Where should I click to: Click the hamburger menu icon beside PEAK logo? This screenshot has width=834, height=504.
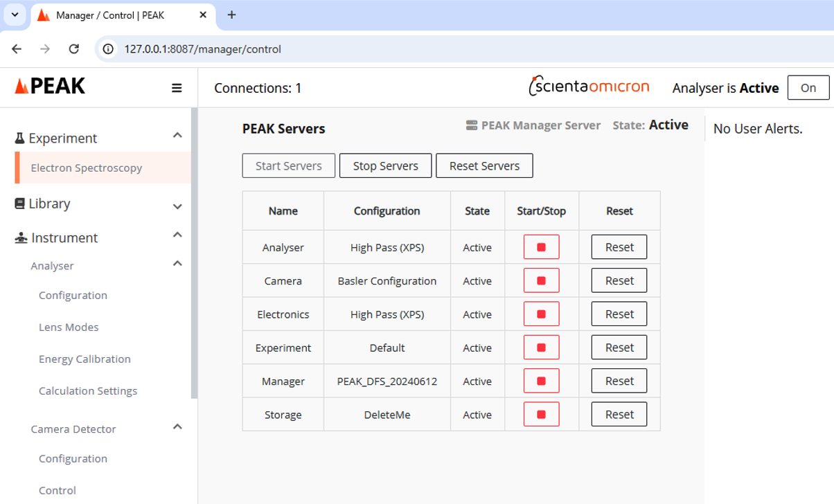click(177, 88)
